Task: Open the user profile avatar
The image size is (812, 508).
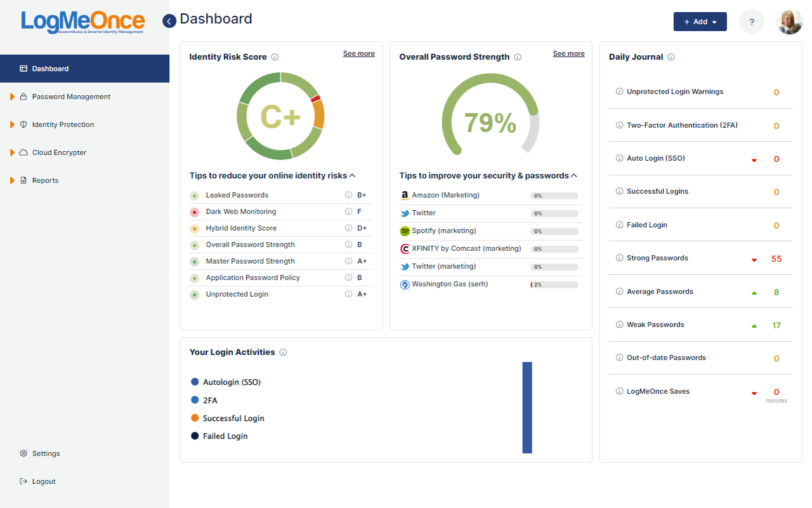Action: click(x=789, y=22)
